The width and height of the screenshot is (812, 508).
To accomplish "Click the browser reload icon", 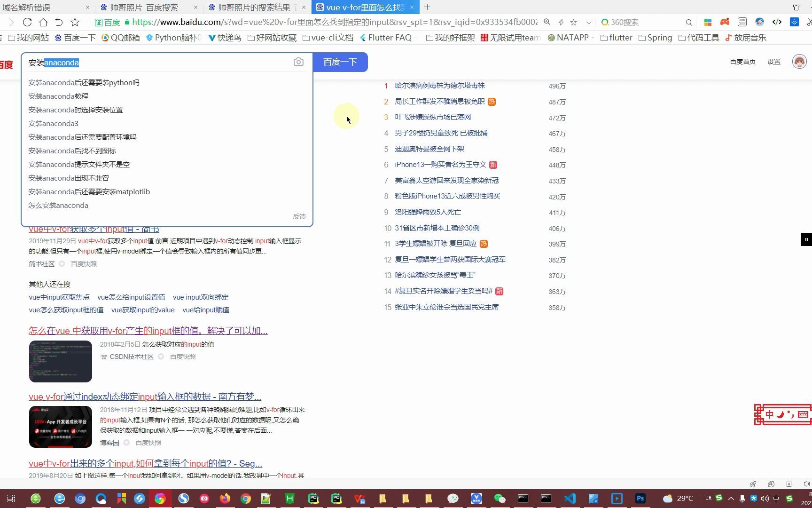I will click(x=27, y=22).
